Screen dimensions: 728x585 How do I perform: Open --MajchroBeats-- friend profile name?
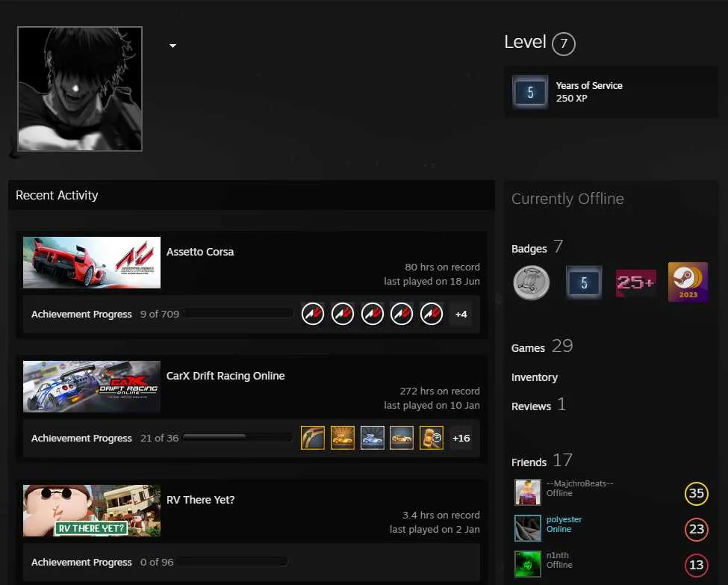pos(580,483)
